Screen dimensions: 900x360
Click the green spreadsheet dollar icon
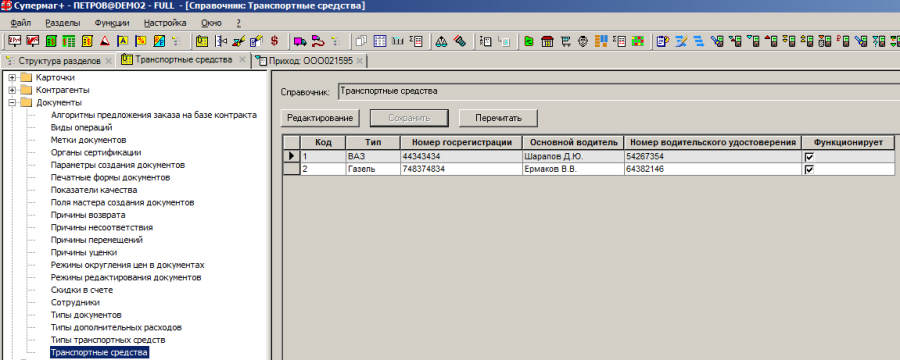[x=68, y=41]
